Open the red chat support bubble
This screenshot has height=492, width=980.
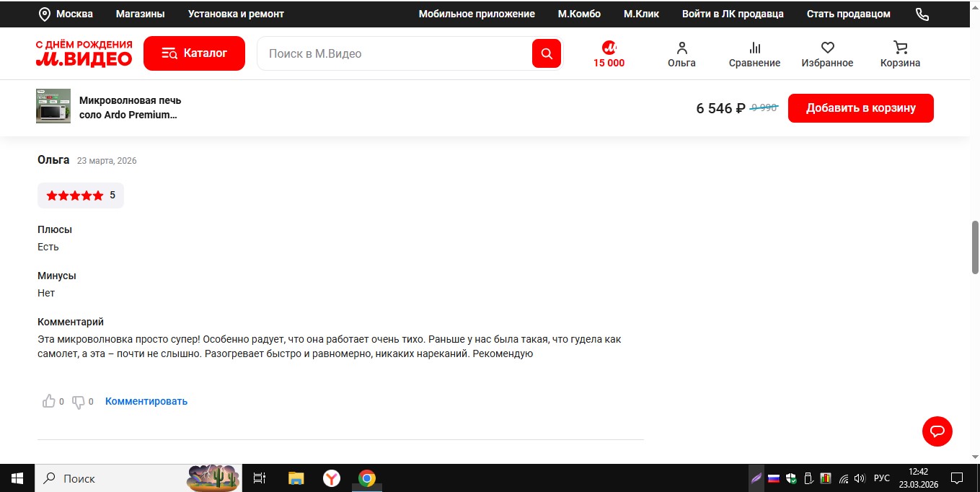[x=937, y=431]
